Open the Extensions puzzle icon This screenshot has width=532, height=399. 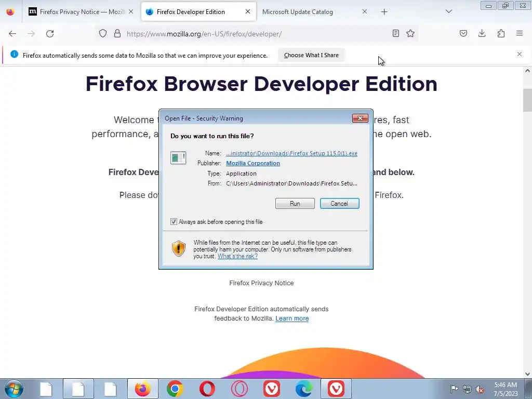501,34
